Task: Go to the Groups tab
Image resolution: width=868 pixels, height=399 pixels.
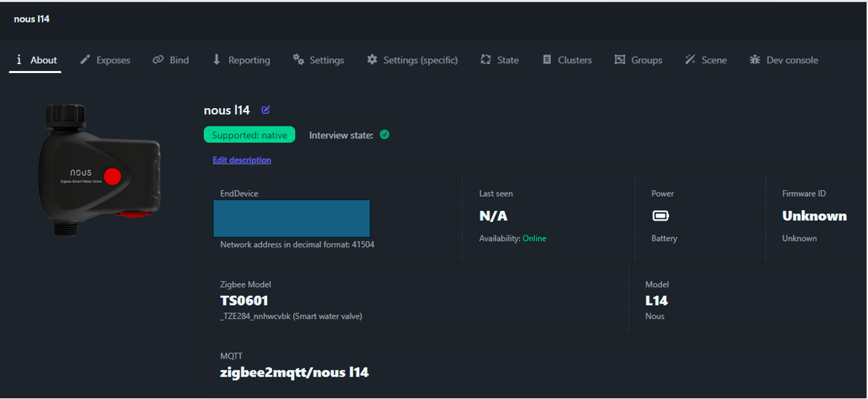Action: click(638, 60)
